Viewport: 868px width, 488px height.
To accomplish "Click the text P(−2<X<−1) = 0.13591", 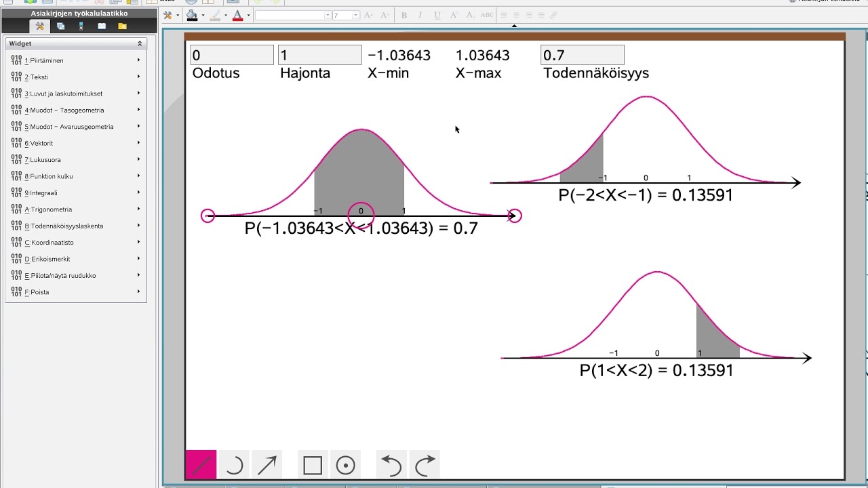I will [646, 195].
